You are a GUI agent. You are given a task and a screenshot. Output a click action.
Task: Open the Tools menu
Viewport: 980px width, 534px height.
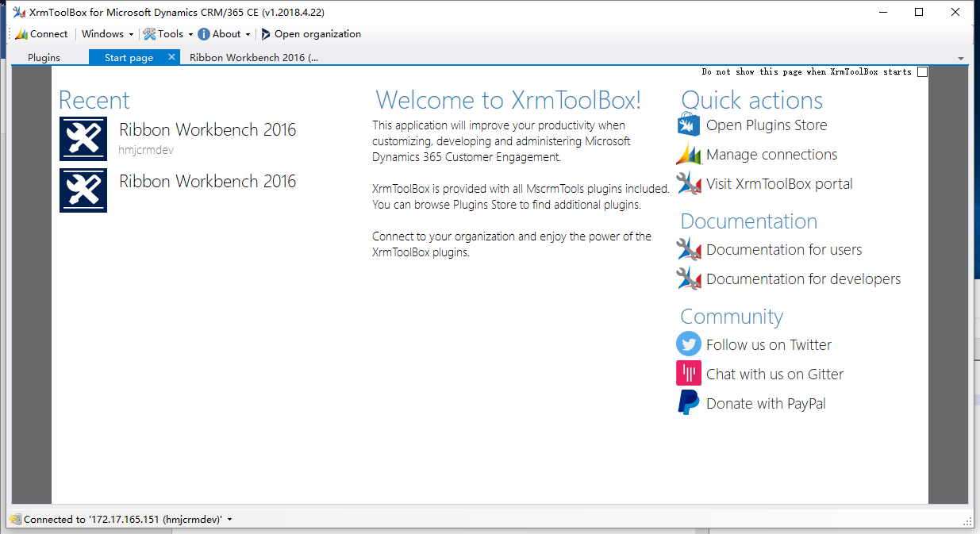[171, 34]
